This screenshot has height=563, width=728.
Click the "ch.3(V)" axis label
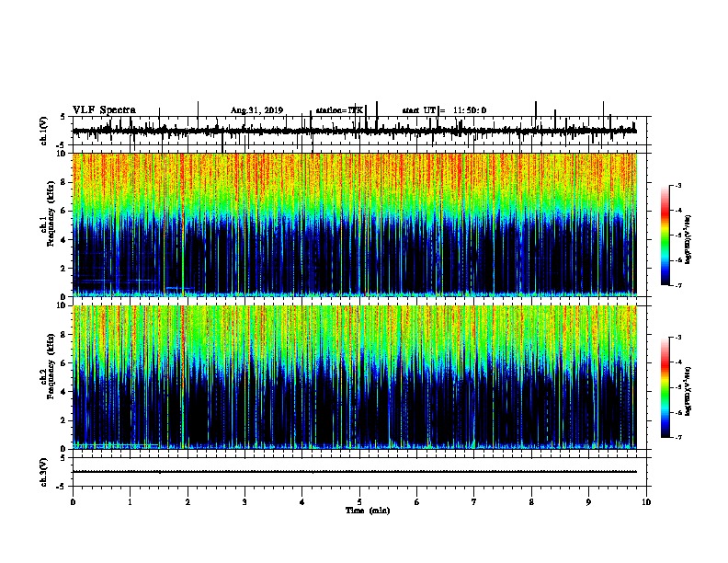tap(44, 472)
